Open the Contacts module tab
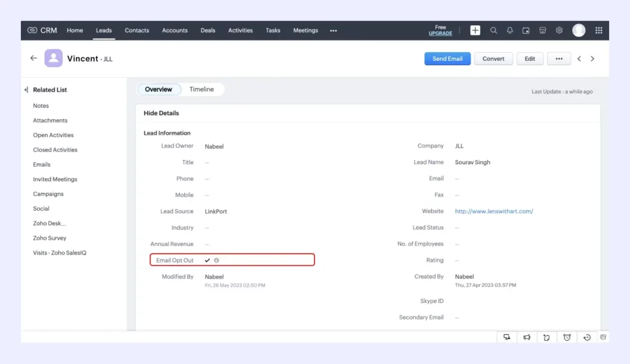Screen dimensions: 630x364 coord(137,30)
